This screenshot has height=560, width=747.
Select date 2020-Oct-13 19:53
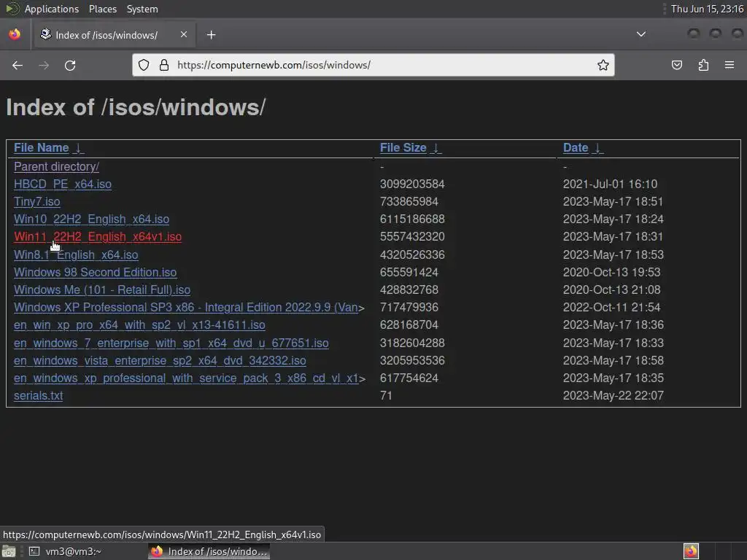612,273
